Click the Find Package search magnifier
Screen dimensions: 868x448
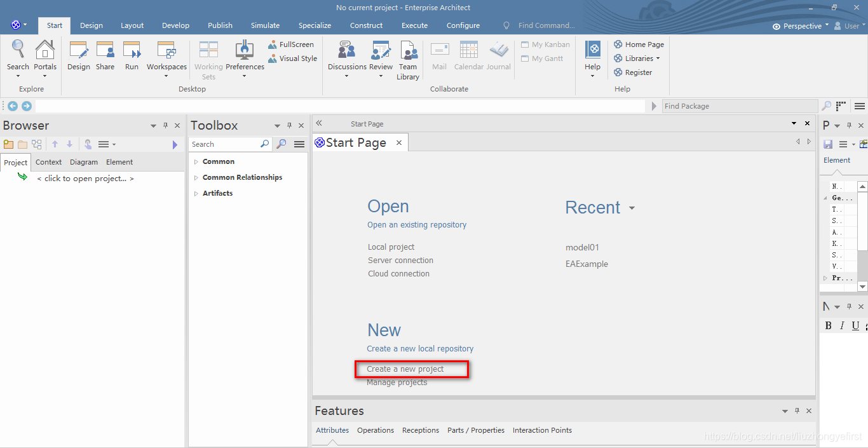(826, 106)
